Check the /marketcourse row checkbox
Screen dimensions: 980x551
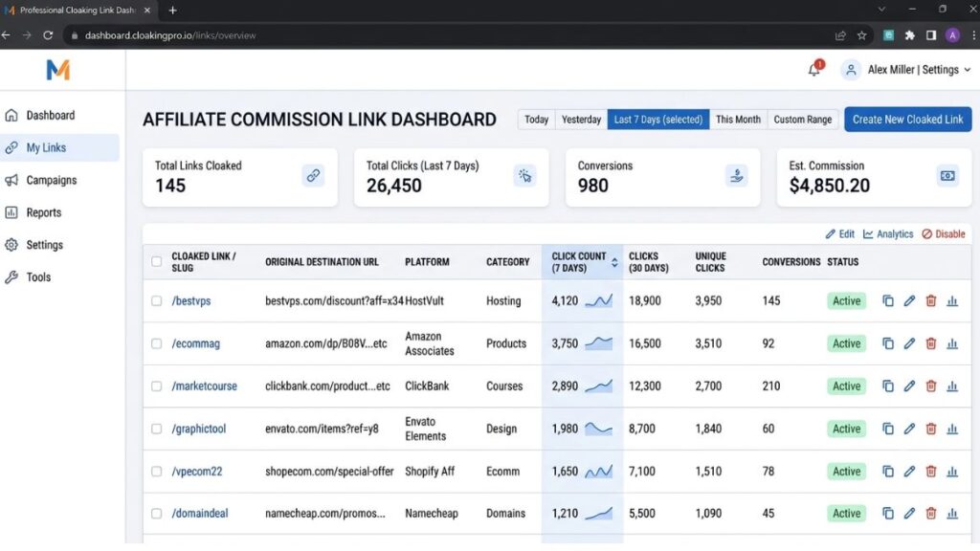click(156, 386)
